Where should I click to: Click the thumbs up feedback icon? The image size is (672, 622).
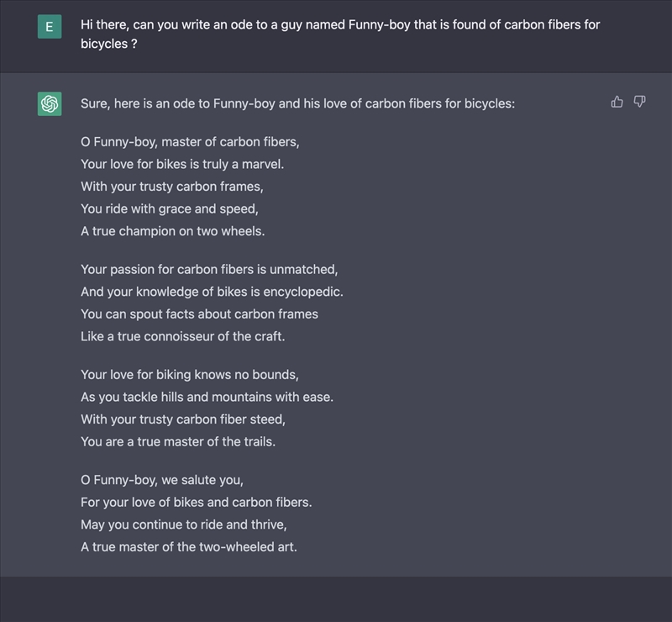click(x=617, y=102)
